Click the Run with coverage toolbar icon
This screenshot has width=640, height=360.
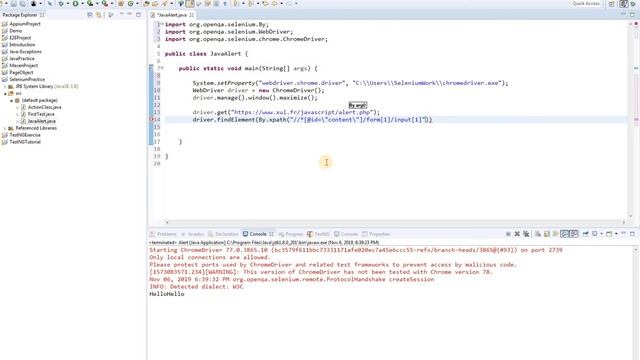[90, 4]
